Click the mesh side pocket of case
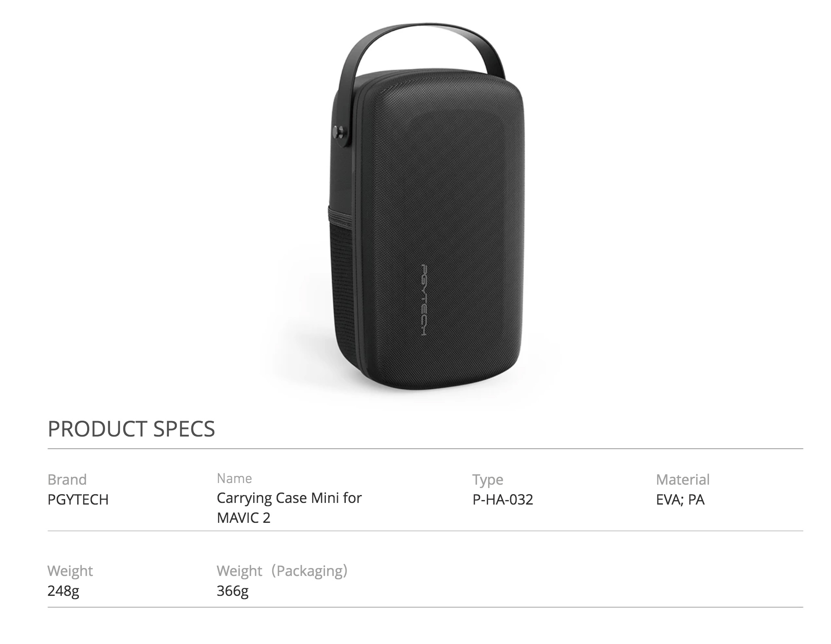The width and height of the screenshot is (831, 644). (340, 282)
